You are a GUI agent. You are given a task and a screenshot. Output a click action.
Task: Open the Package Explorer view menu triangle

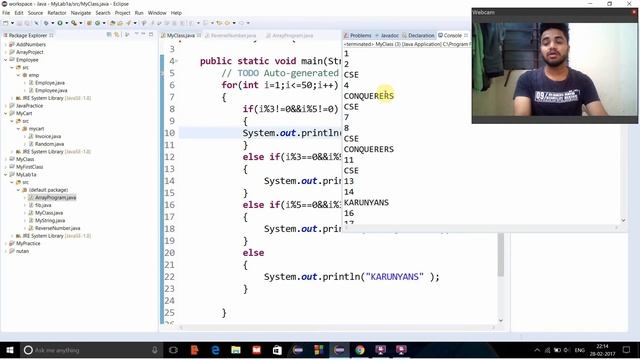pos(137,34)
